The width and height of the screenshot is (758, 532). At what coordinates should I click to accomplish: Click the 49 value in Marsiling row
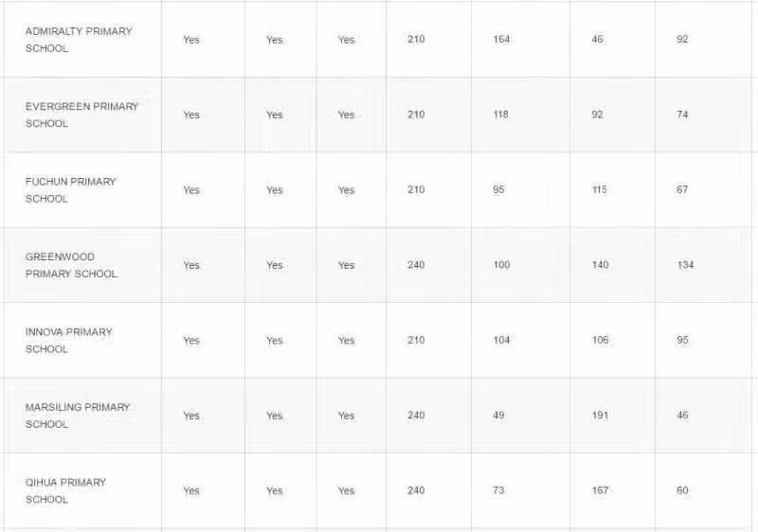click(498, 416)
